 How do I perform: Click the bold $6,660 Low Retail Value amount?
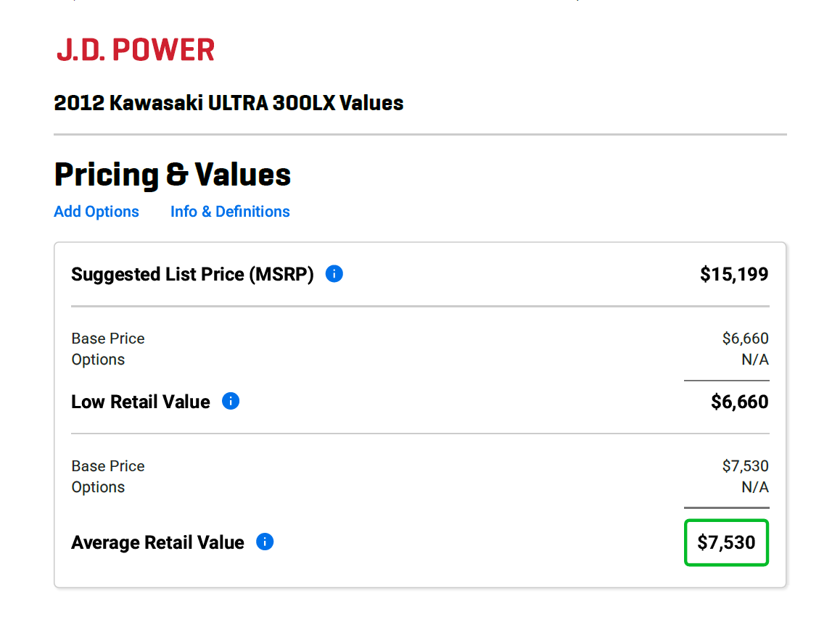(739, 402)
